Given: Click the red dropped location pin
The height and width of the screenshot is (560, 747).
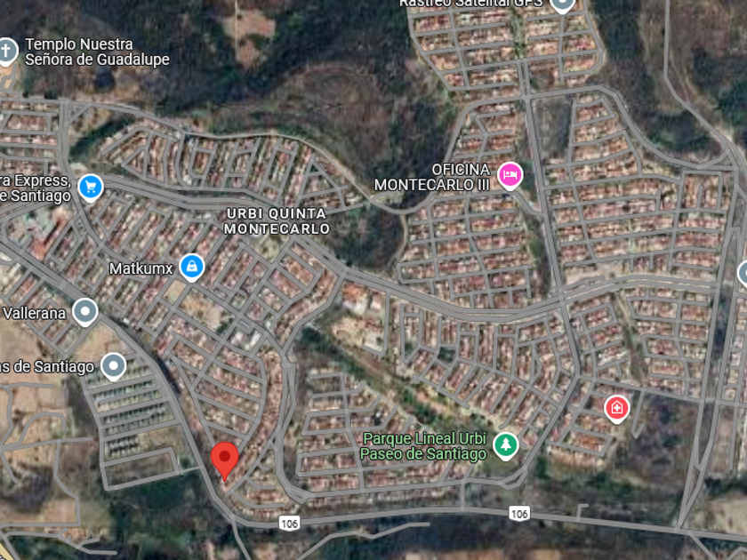Looking at the screenshot, I should pos(224,460).
